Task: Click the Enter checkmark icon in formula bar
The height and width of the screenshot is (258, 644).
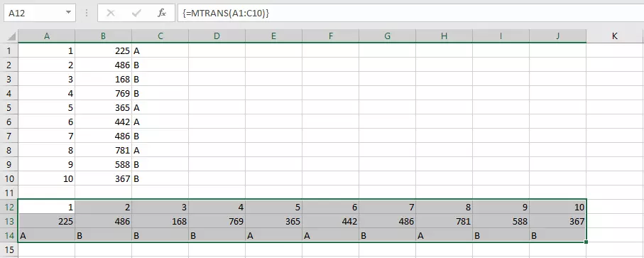Action: [136, 13]
